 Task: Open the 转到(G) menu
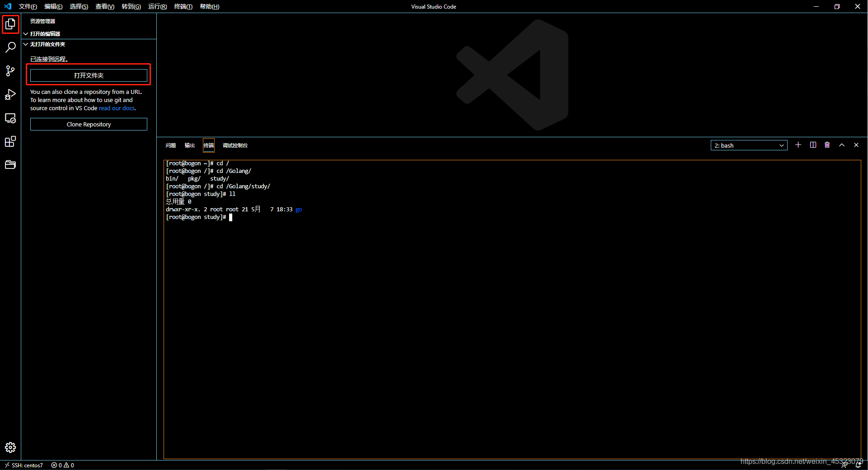click(x=131, y=6)
